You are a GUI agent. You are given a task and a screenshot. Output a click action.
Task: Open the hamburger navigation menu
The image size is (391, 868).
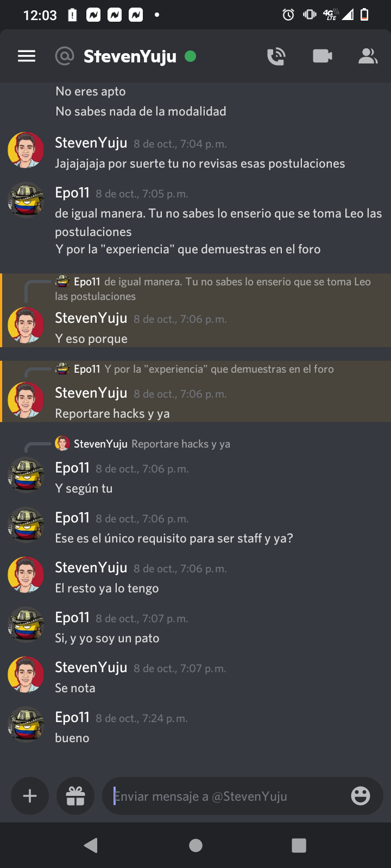coord(27,56)
